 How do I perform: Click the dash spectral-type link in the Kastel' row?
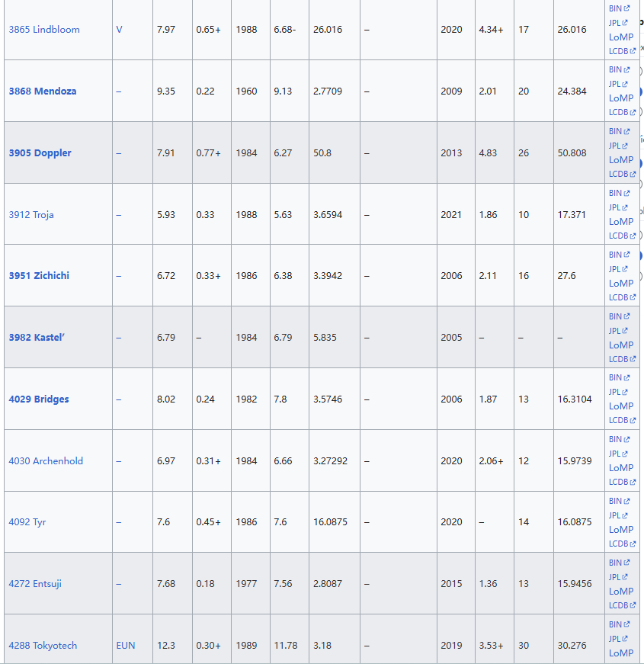119,338
